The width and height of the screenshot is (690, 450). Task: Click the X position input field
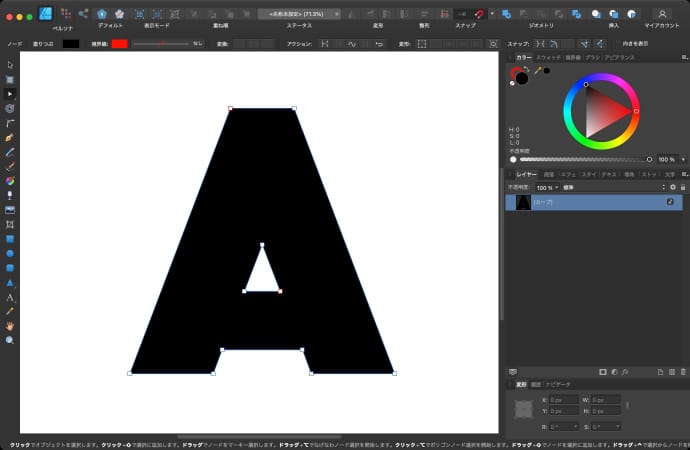(563, 400)
